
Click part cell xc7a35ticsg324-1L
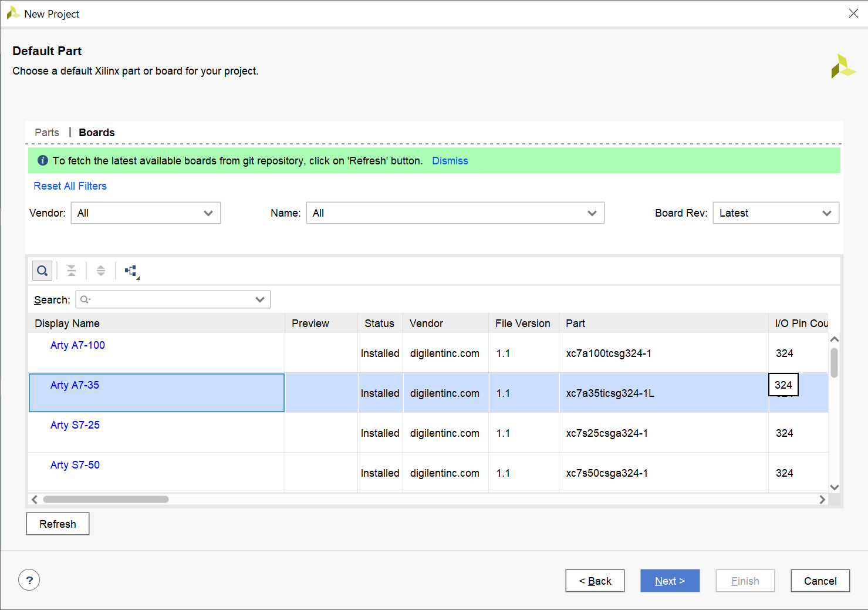coord(610,393)
